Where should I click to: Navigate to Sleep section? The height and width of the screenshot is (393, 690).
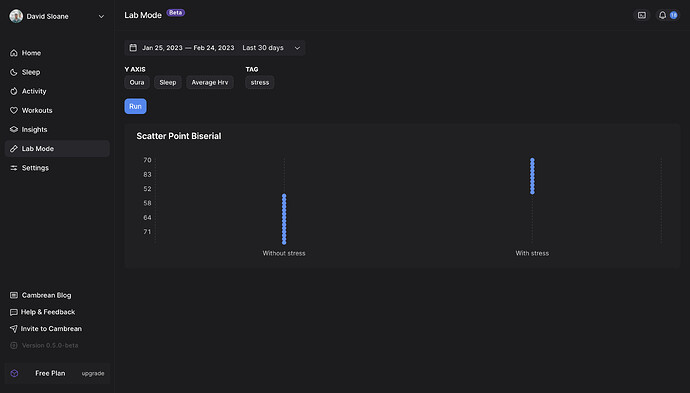tap(57, 72)
